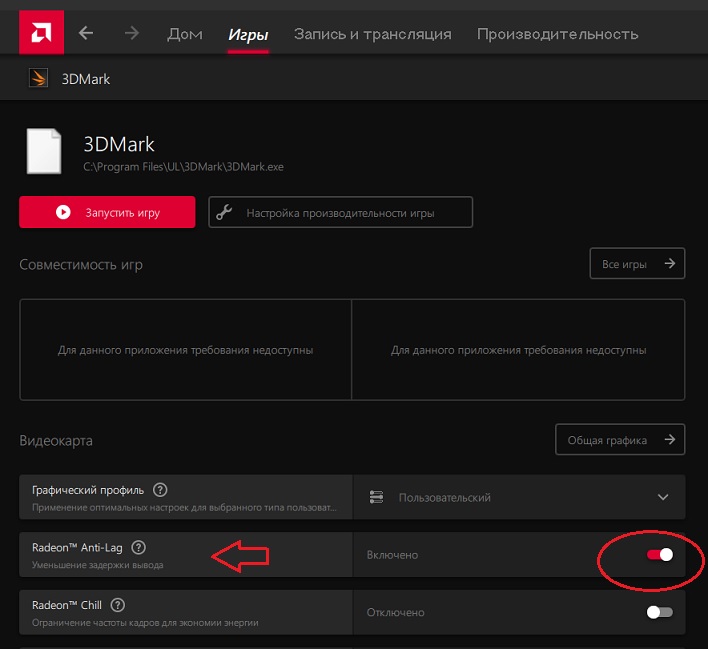708x649 pixels.
Task: Click the Отключено status text
Action: click(x=396, y=612)
